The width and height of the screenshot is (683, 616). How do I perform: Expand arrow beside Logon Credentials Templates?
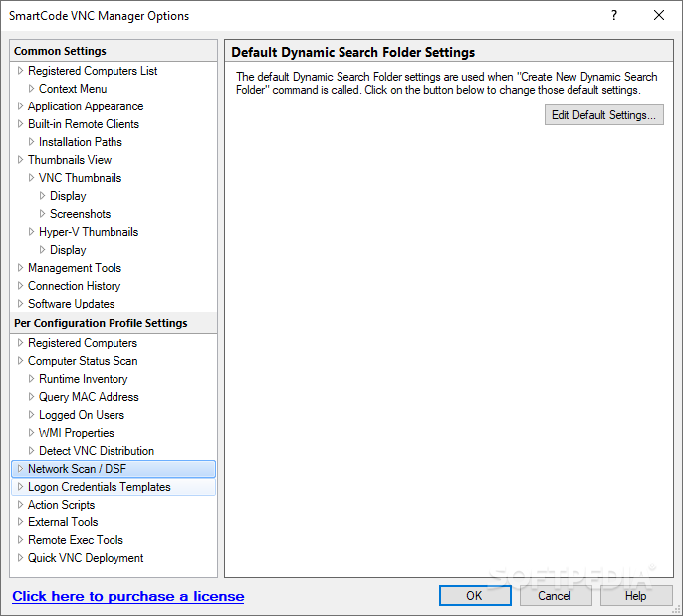tap(20, 486)
